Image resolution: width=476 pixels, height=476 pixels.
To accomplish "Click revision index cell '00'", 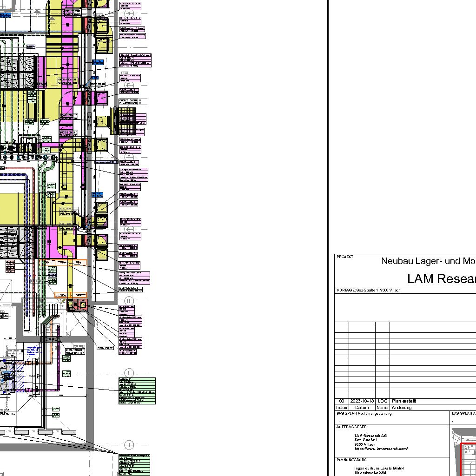I will click(342, 401).
